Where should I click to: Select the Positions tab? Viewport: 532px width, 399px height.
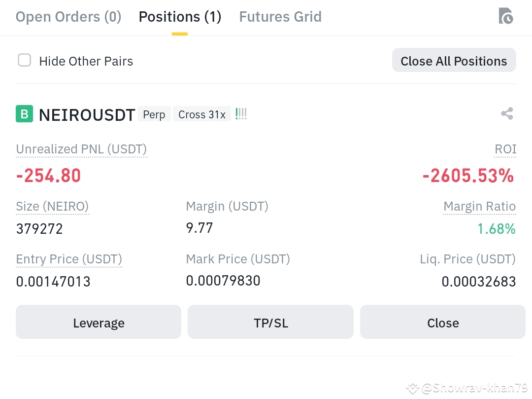click(x=180, y=17)
